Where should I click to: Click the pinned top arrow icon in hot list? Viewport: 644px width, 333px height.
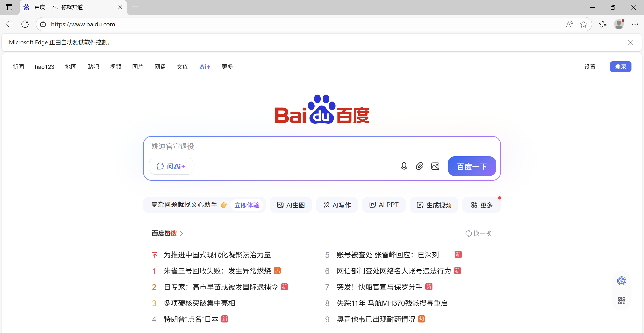click(x=155, y=255)
